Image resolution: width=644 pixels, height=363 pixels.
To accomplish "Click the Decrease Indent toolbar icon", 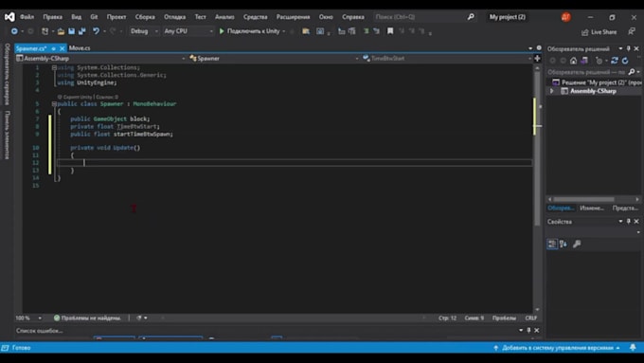I will click(341, 31).
